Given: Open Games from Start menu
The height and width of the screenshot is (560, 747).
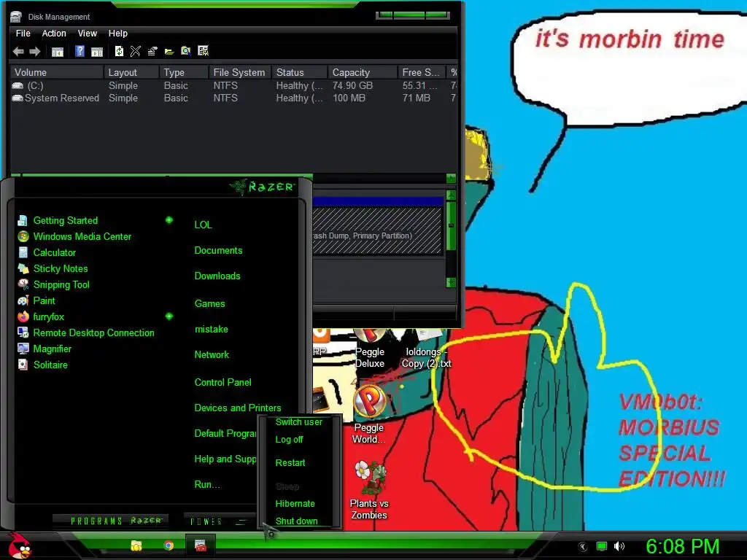Looking at the screenshot, I should (x=209, y=304).
